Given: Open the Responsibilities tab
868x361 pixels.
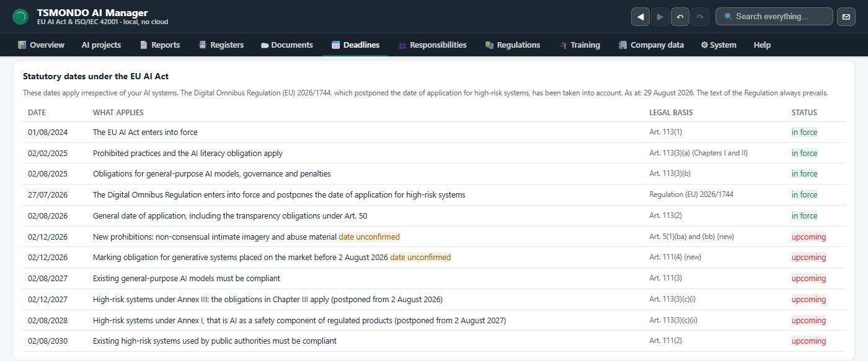Looking at the screenshot, I should pos(432,45).
